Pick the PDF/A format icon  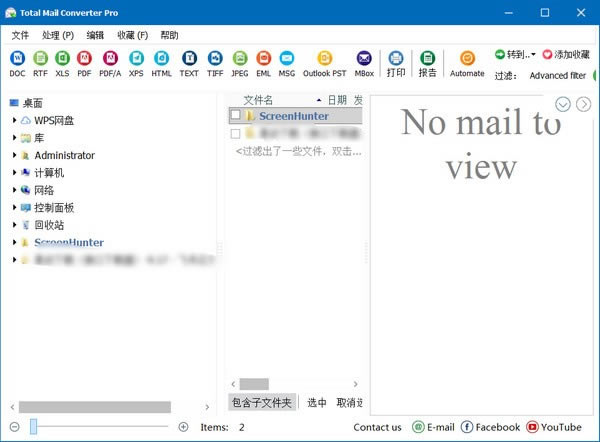pos(110,64)
